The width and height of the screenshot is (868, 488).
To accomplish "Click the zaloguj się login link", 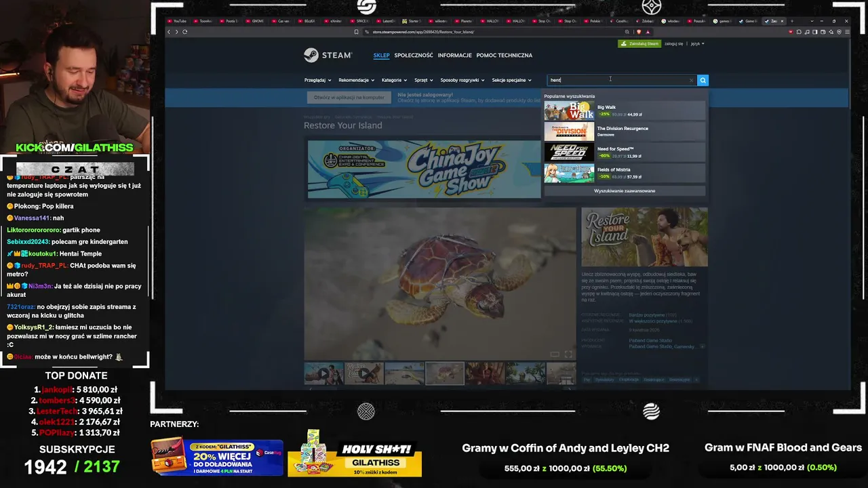I will (673, 43).
